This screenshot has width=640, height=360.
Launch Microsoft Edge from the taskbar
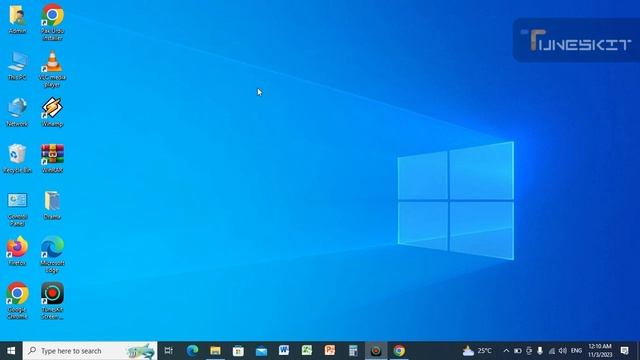click(x=192, y=351)
